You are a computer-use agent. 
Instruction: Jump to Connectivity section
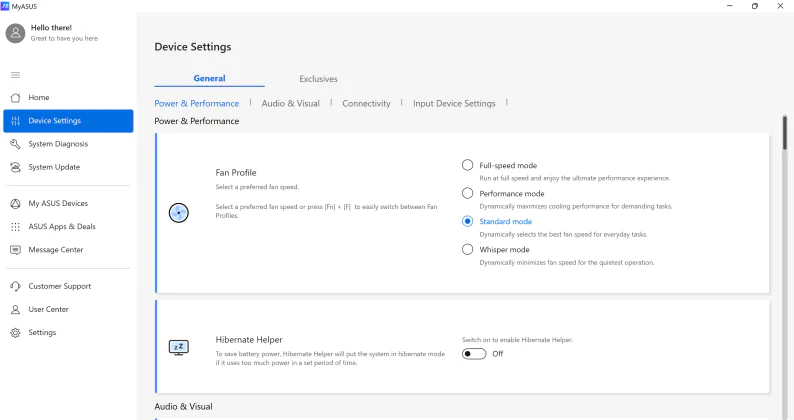pos(366,103)
